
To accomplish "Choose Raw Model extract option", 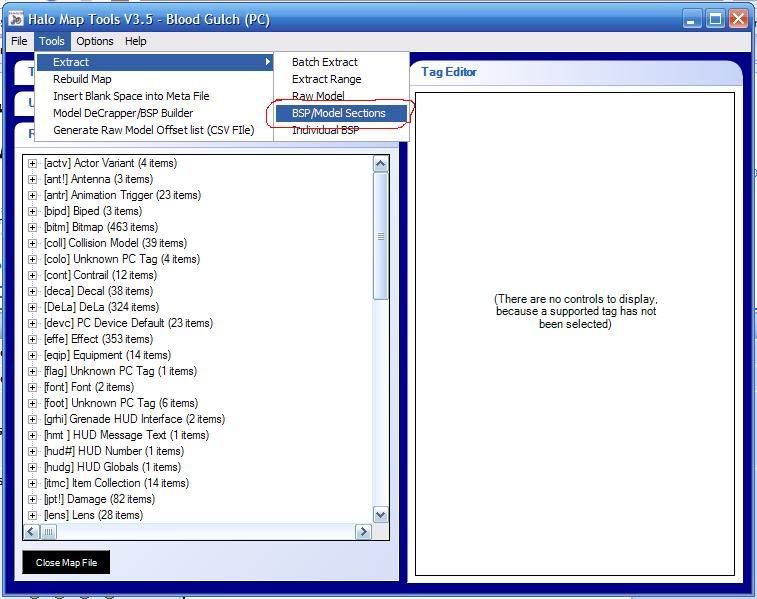I will (x=341, y=96).
